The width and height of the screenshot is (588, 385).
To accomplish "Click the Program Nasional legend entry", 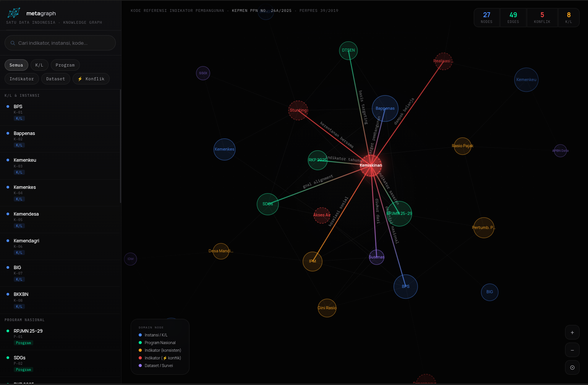I will click(157, 343).
